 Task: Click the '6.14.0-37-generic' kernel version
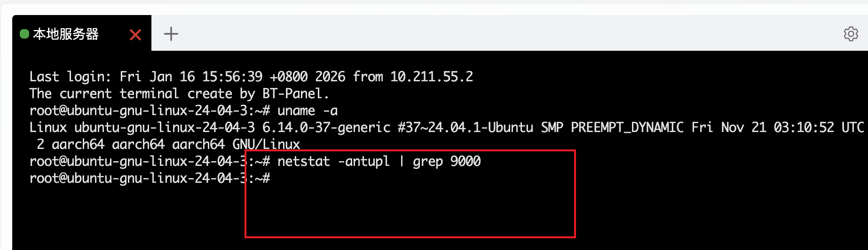(326, 128)
